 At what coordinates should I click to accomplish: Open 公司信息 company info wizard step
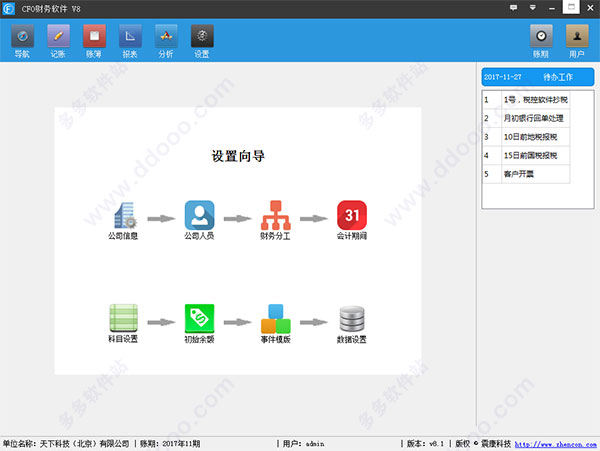tap(124, 220)
